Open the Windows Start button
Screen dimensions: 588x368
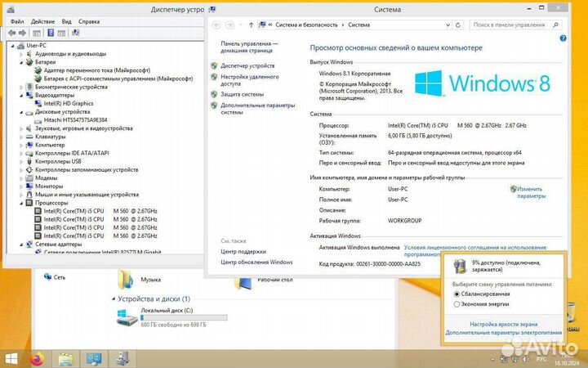pyautogui.click(x=11, y=359)
